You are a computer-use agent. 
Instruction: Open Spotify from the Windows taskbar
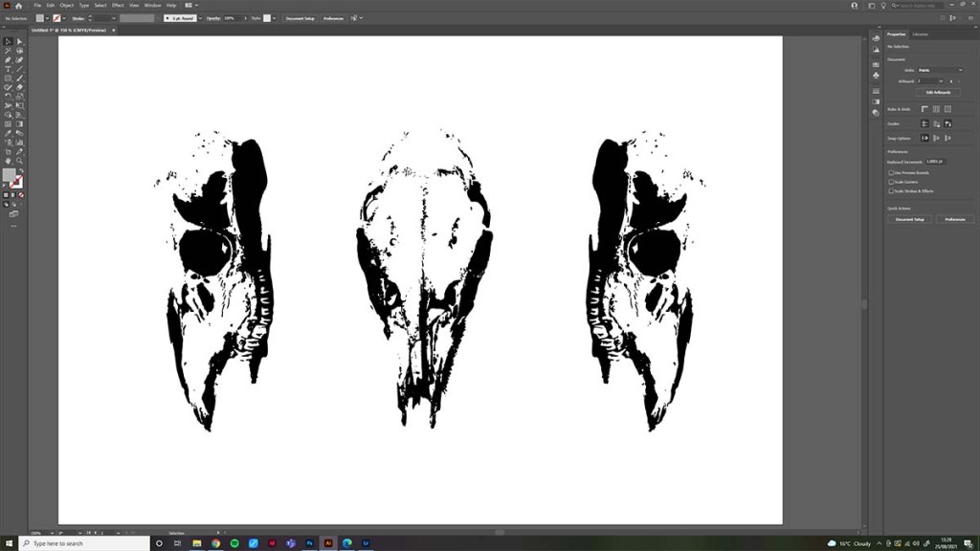[234, 543]
